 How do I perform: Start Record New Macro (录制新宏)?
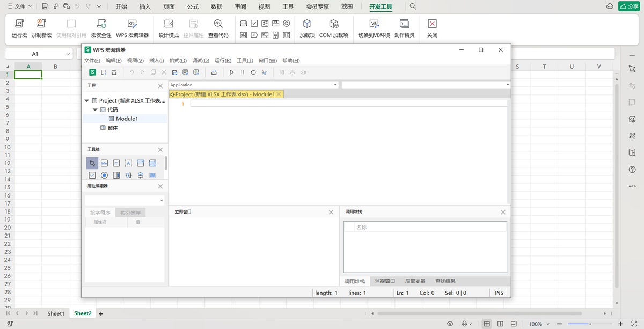click(41, 28)
